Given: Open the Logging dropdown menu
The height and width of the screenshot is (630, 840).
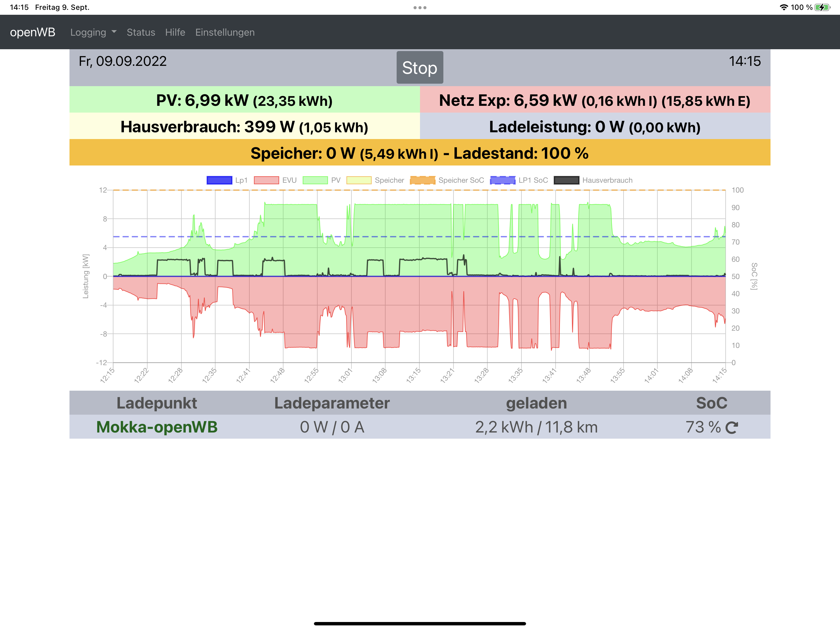Looking at the screenshot, I should [x=88, y=32].
